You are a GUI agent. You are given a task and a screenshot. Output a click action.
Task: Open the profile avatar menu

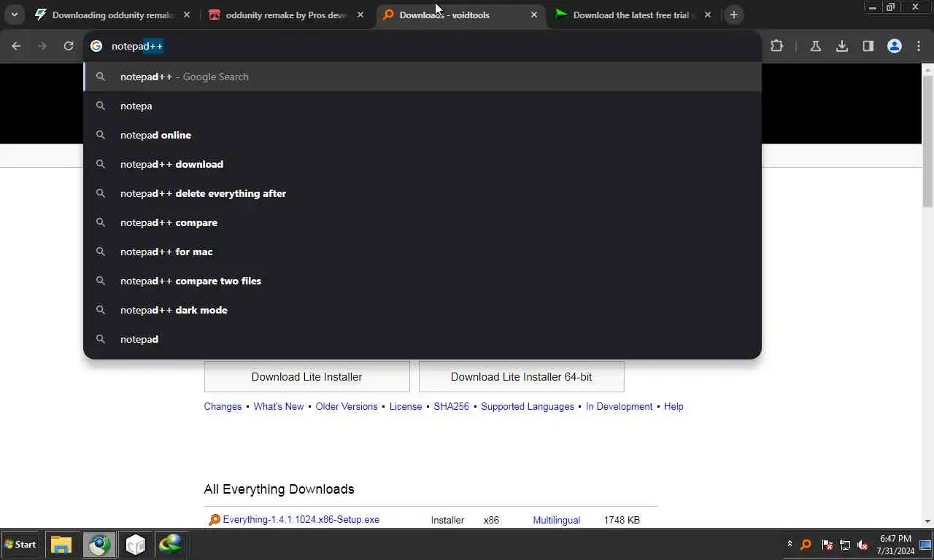895,46
